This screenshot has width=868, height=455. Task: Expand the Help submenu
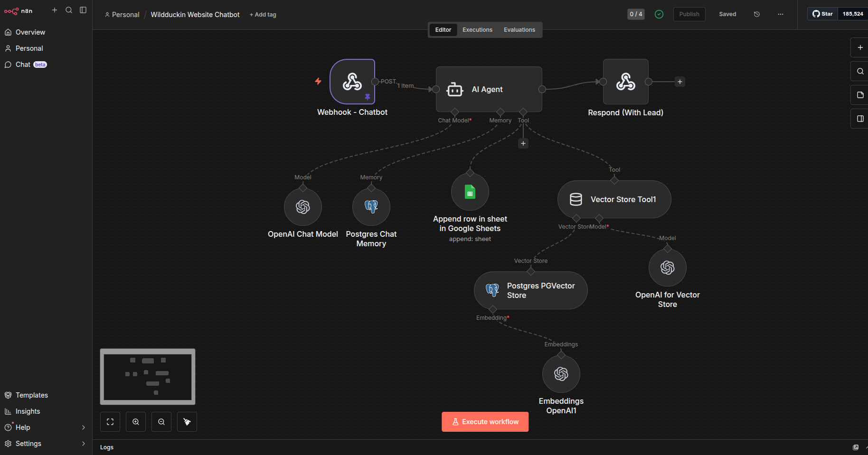(x=84, y=427)
